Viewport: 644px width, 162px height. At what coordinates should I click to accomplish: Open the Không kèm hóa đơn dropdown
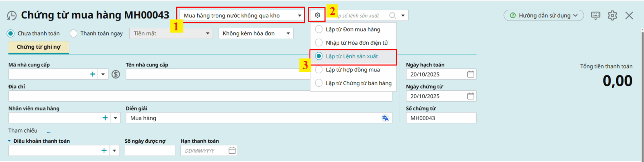256,33
